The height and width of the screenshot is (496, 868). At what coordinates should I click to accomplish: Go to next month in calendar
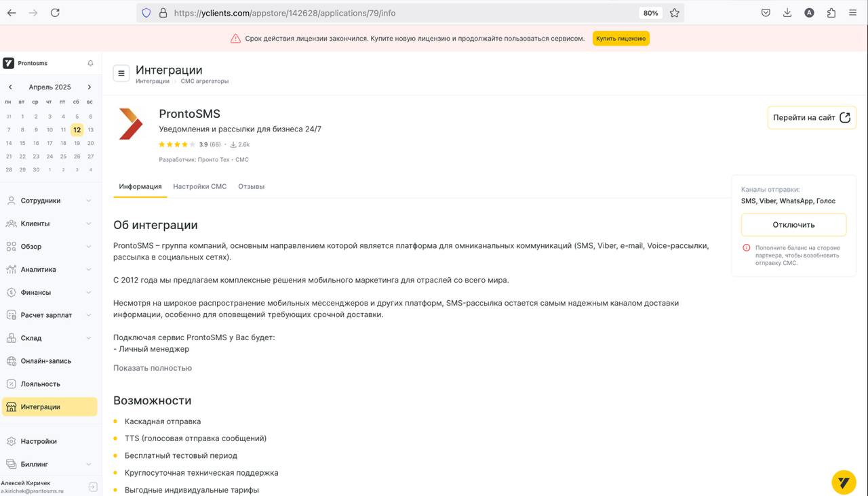pos(89,87)
